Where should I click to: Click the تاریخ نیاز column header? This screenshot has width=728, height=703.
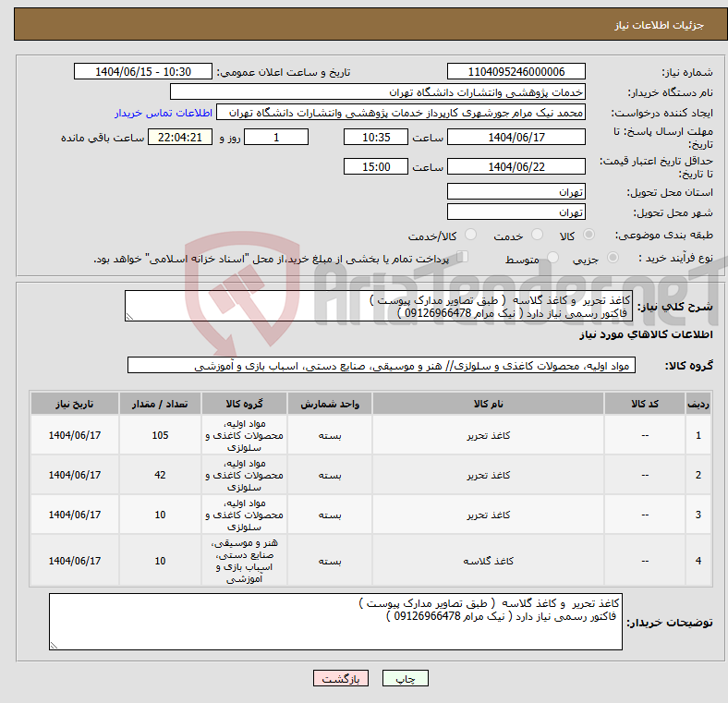(x=75, y=404)
